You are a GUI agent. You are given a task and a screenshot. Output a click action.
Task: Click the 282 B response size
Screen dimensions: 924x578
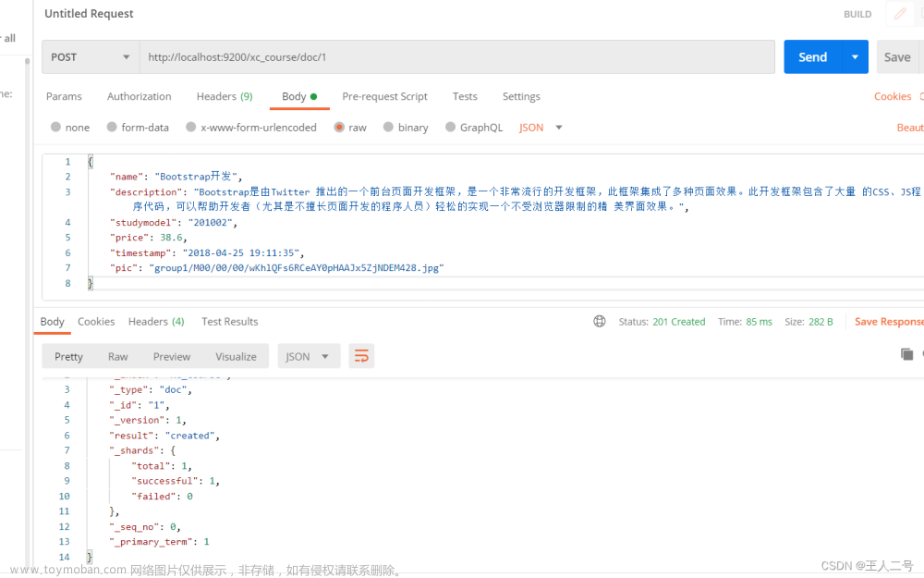point(821,322)
